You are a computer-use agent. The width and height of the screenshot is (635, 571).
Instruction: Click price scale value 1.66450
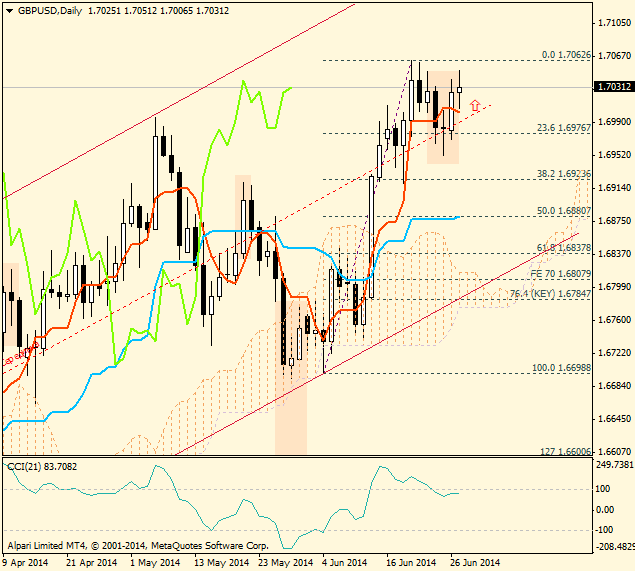pyautogui.click(x=614, y=419)
